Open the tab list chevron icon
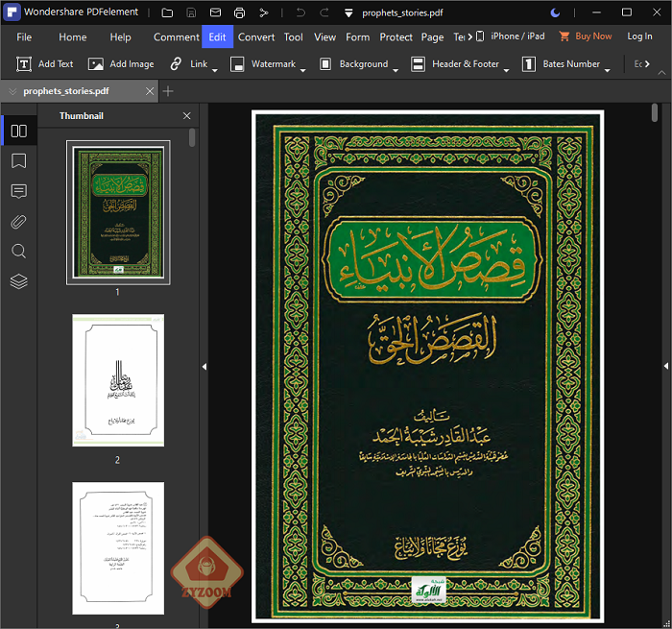Screen dimensions: 672x629 pyautogui.click(x=12, y=91)
